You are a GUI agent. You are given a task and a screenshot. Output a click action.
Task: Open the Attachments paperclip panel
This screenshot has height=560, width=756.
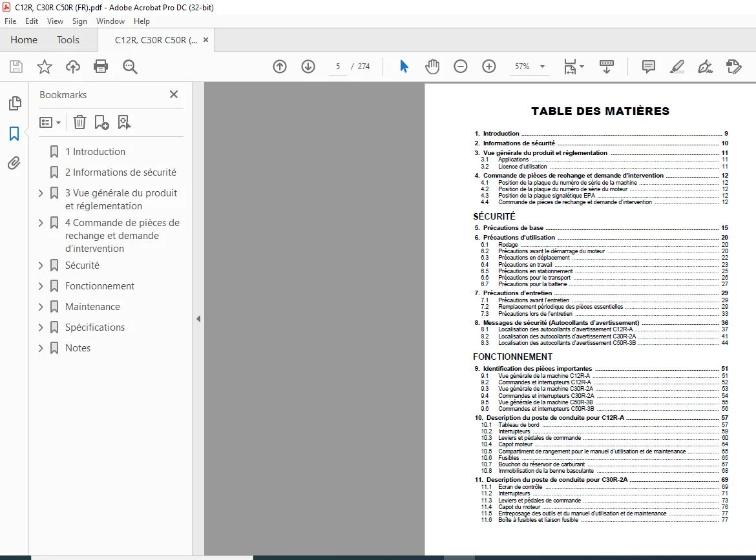click(14, 163)
